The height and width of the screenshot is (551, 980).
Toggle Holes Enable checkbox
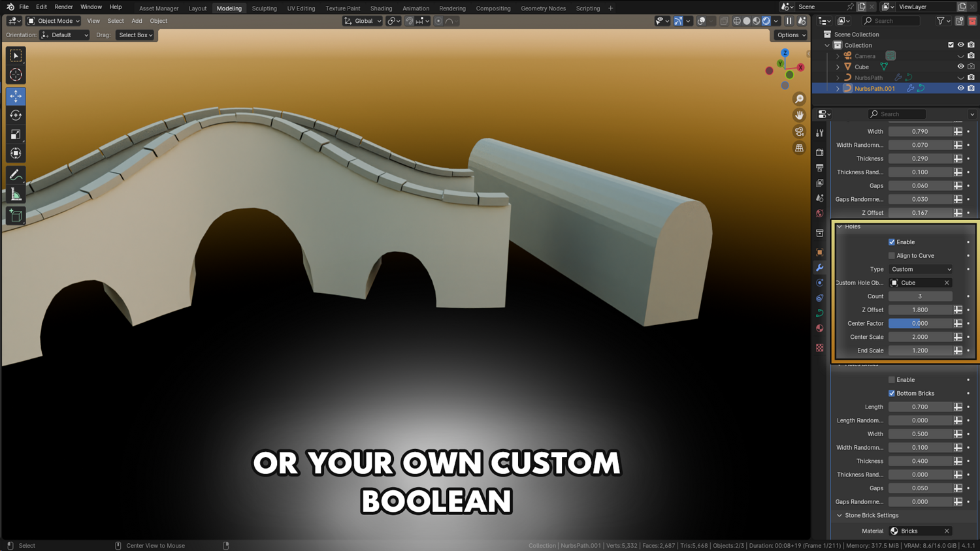pos(892,242)
